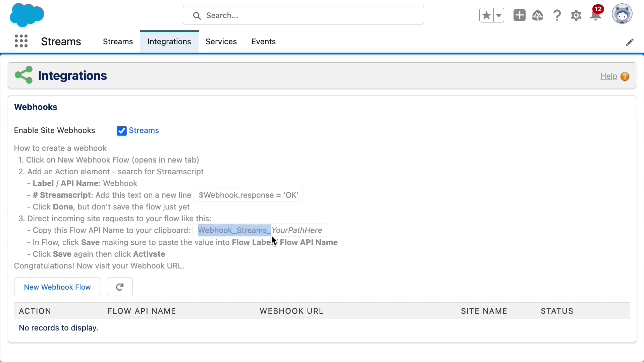
Task: Click the 'No records to display.' text
Action: pos(58,328)
